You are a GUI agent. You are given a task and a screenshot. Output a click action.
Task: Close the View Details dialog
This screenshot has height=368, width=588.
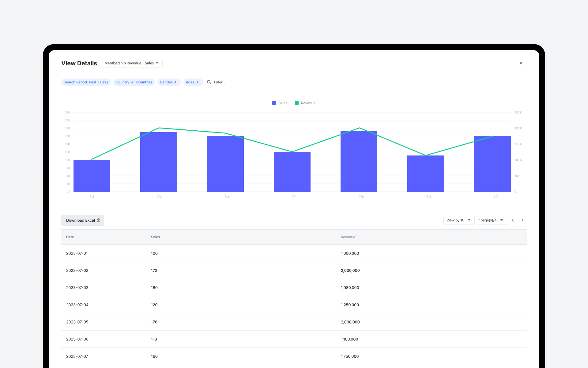pyautogui.click(x=521, y=63)
